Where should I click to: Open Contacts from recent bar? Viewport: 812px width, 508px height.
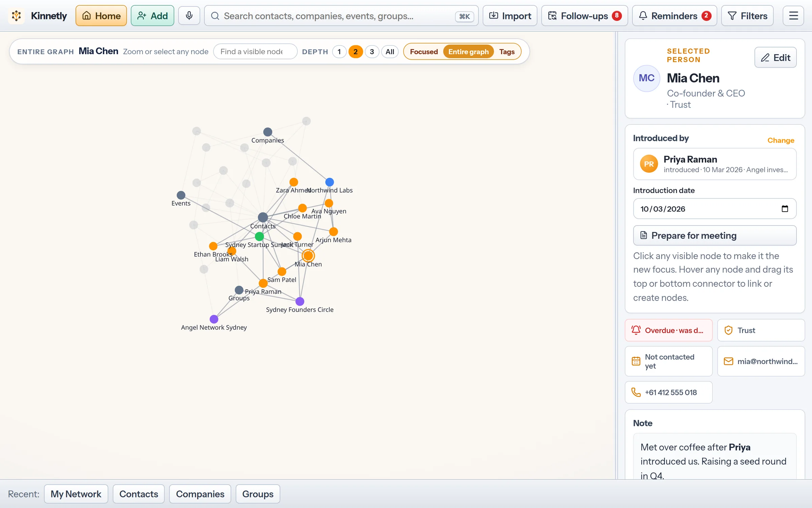tap(139, 494)
